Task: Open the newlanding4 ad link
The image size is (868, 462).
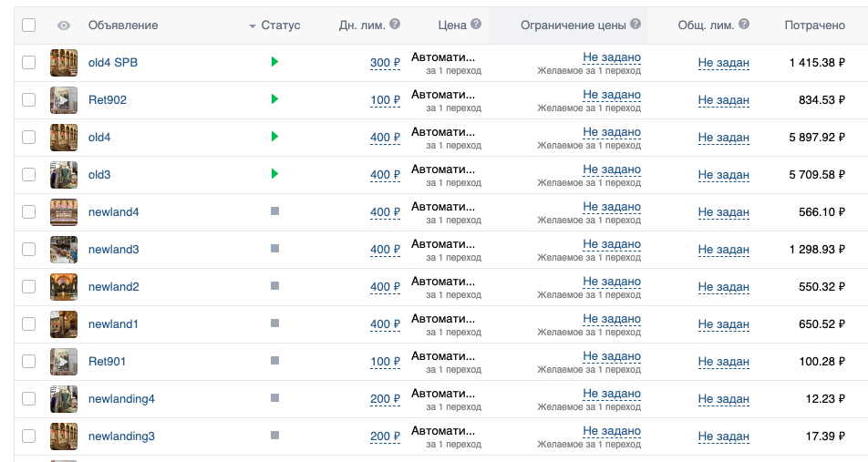Action: 121,398
